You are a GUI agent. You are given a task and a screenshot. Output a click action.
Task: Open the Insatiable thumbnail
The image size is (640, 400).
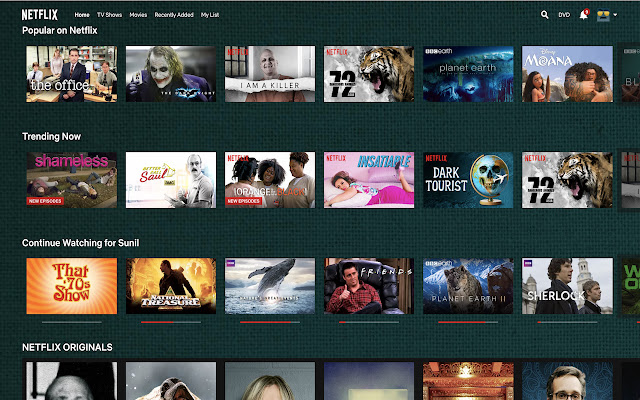[369, 180]
